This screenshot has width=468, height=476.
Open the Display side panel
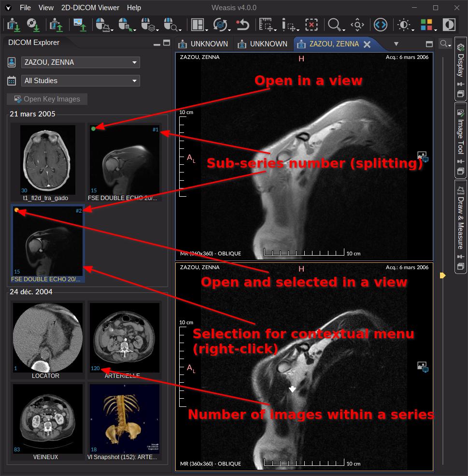(461, 69)
